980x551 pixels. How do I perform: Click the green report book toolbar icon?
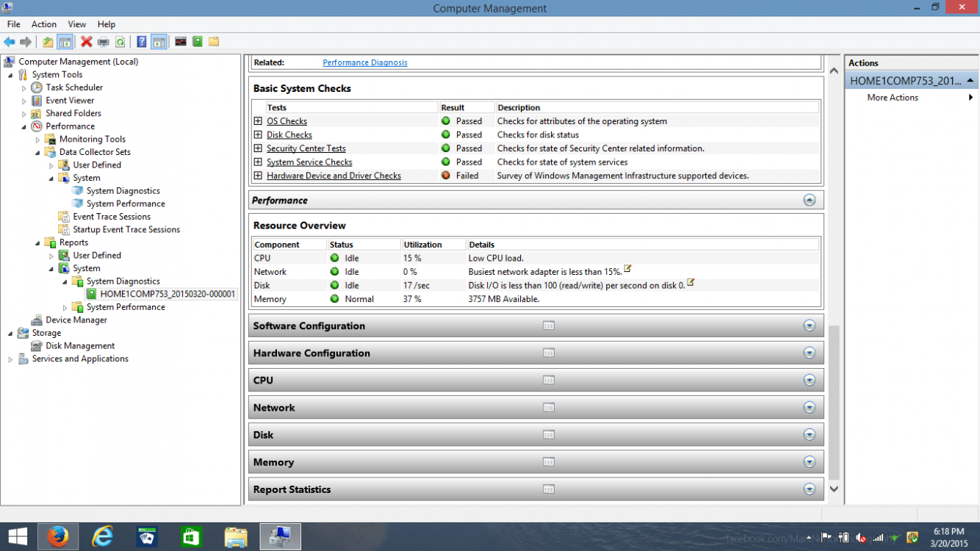[198, 42]
